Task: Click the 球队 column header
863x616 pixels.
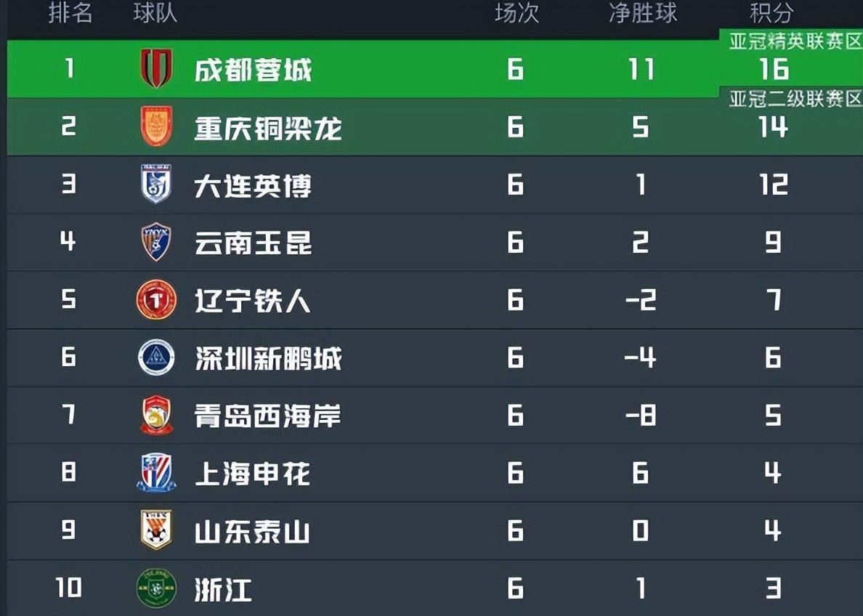Action: click(x=155, y=12)
